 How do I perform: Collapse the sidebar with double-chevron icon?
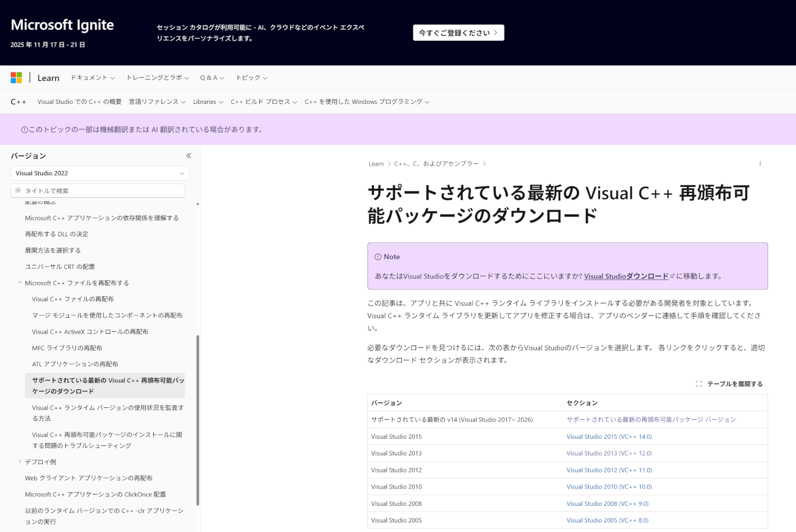[189, 156]
